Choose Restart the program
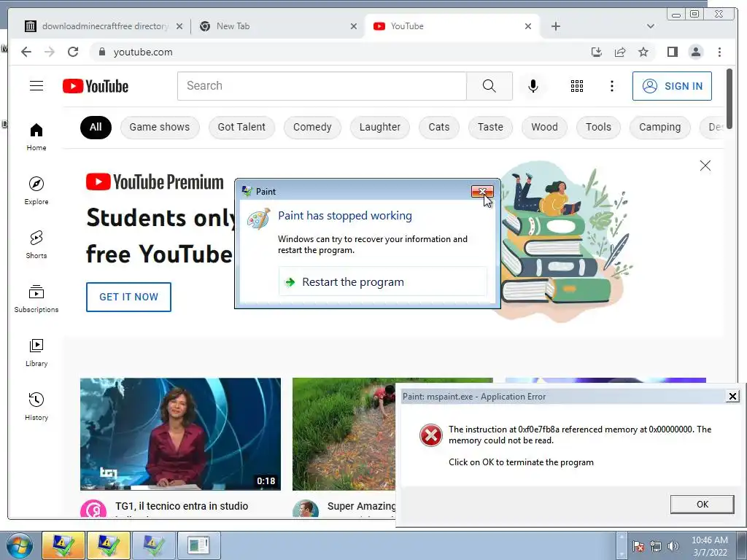This screenshot has height=560, width=747. tap(382, 282)
